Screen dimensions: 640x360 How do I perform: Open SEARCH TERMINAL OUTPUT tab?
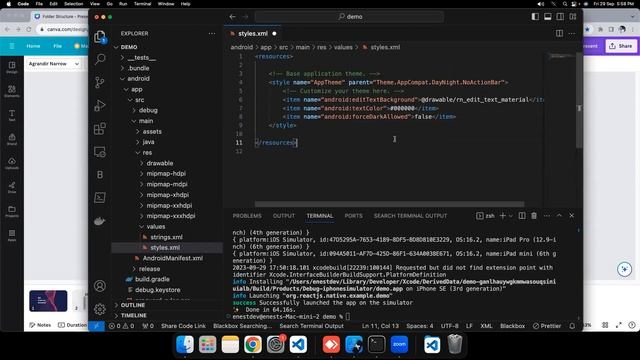(410, 216)
